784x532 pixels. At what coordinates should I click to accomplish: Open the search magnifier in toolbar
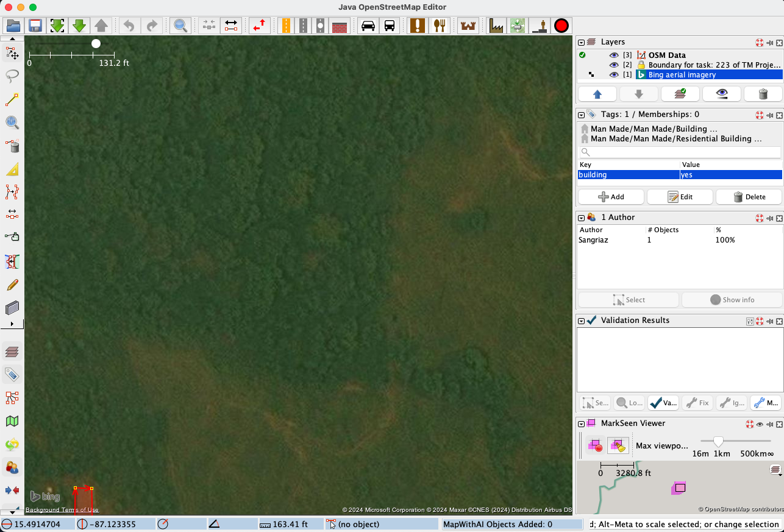(180, 26)
